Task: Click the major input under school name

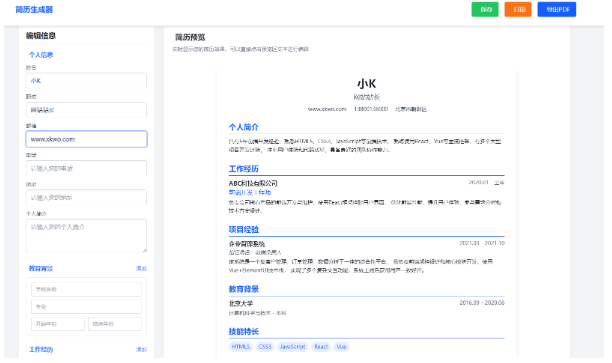Action: (x=86, y=306)
